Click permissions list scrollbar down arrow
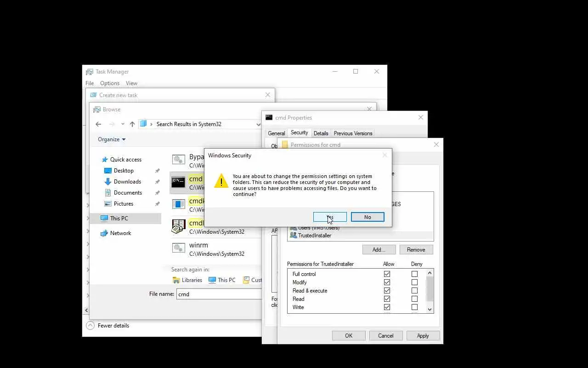 point(430,310)
